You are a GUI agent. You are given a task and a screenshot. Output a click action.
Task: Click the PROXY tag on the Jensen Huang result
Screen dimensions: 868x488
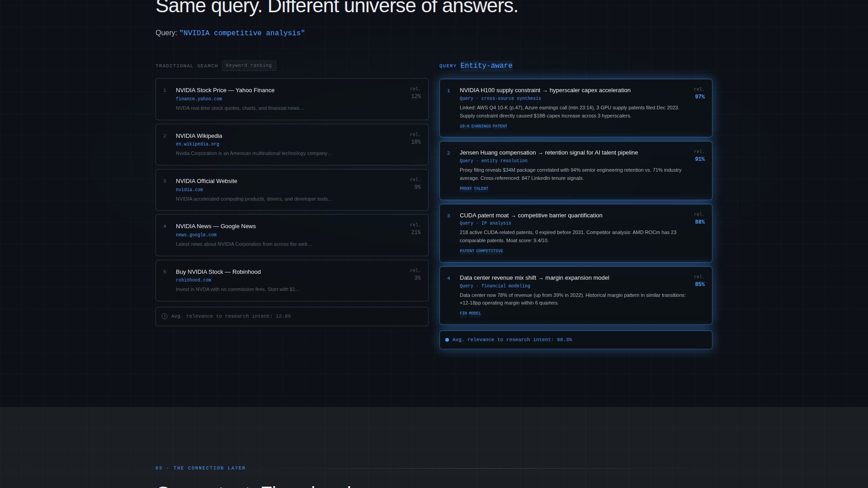466,189
